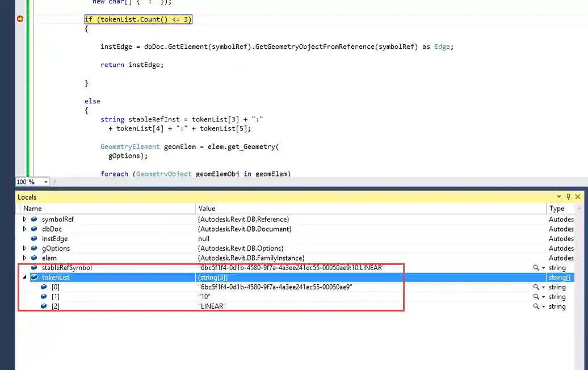Expand the symbolRef variable

click(x=24, y=220)
